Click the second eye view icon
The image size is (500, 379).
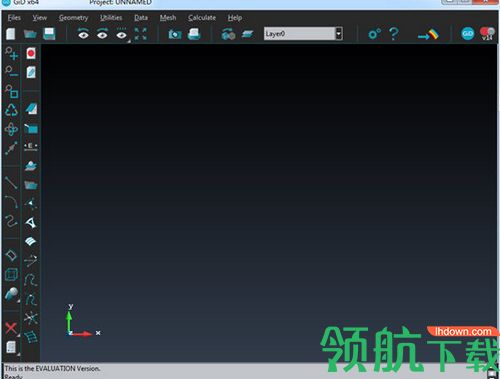[102, 34]
